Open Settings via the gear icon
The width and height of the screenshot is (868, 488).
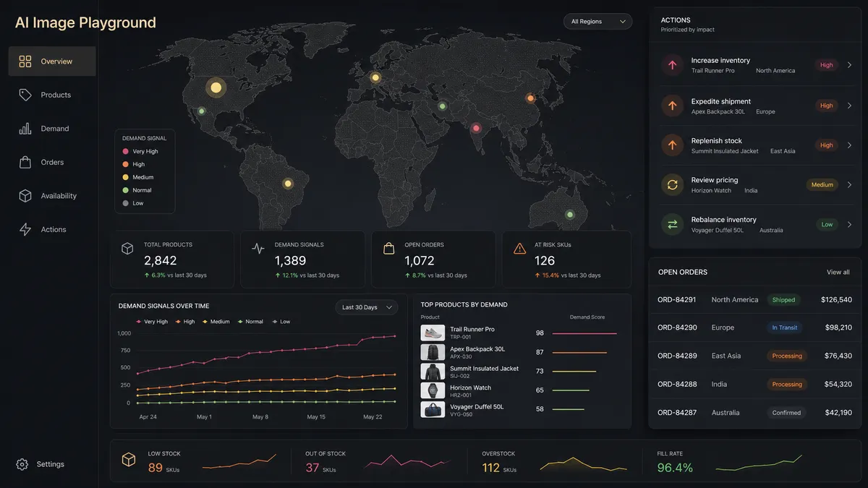click(22, 464)
